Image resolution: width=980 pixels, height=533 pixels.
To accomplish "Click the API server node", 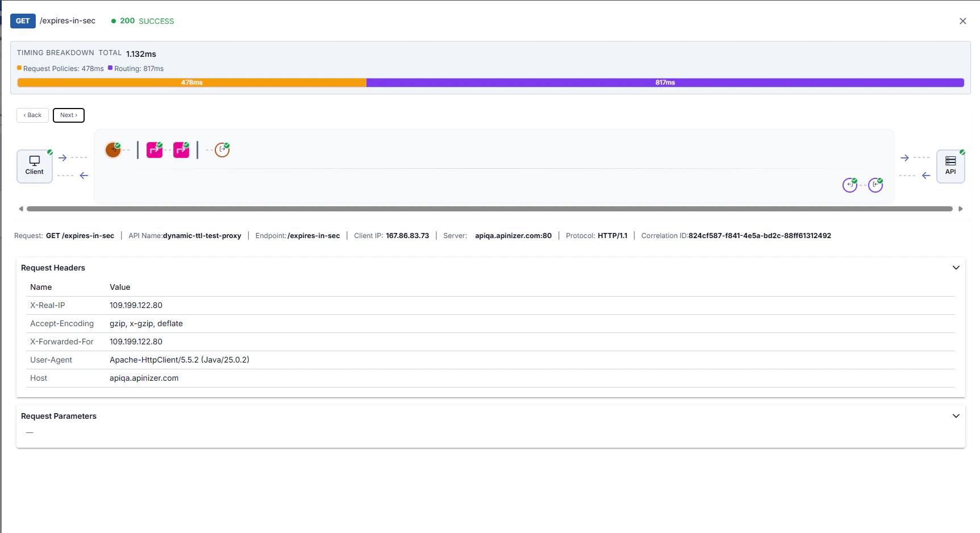I will click(x=950, y=166).
